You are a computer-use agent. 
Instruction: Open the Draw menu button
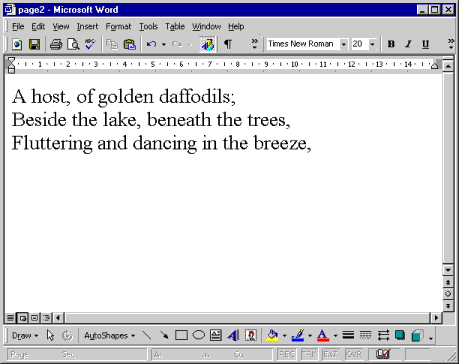25,336
